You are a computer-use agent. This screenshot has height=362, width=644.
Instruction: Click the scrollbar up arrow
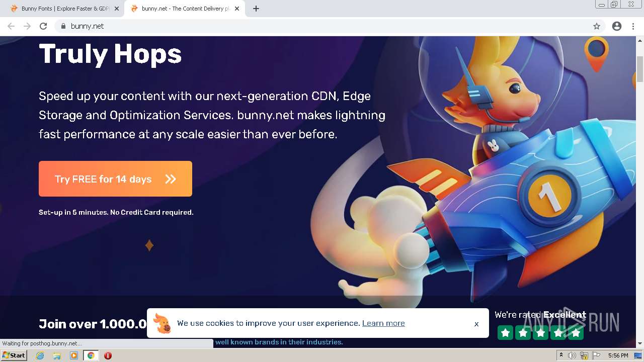640,40
